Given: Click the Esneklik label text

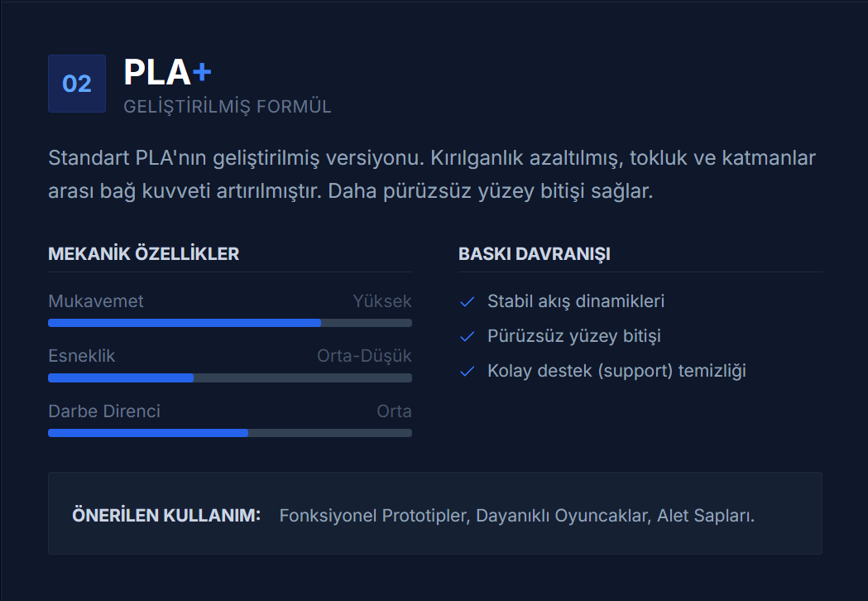Looking at the screenshot, I should pyautogui.click(x=82, y=356).
